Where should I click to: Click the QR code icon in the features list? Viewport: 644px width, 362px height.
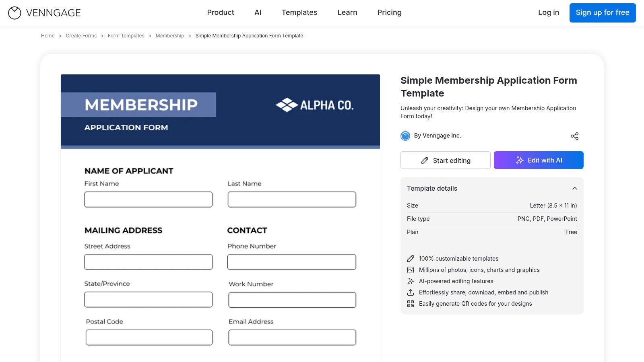[411, 304]
